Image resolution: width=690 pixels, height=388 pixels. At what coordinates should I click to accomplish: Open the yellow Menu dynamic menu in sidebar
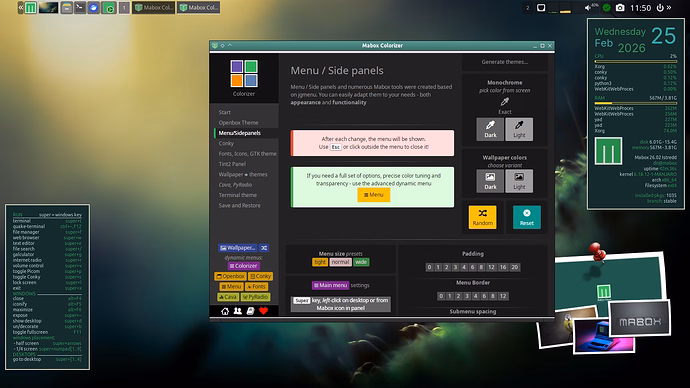coord(231,287)
